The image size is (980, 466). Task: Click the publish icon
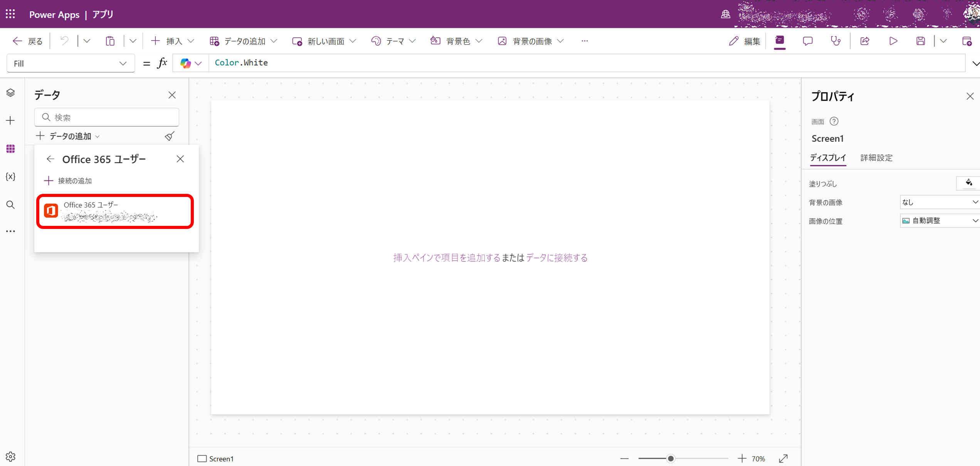(967, 41)
